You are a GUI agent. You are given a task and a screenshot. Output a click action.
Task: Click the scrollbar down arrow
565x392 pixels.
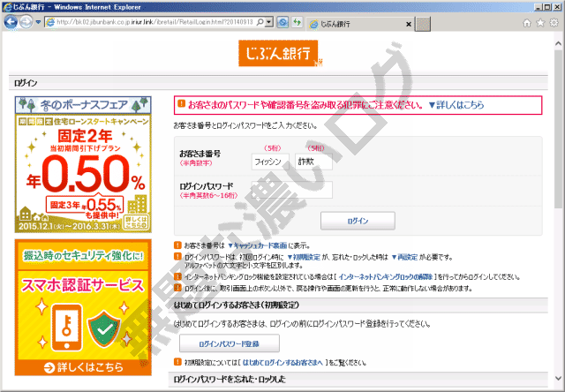[x=559, y=378]
